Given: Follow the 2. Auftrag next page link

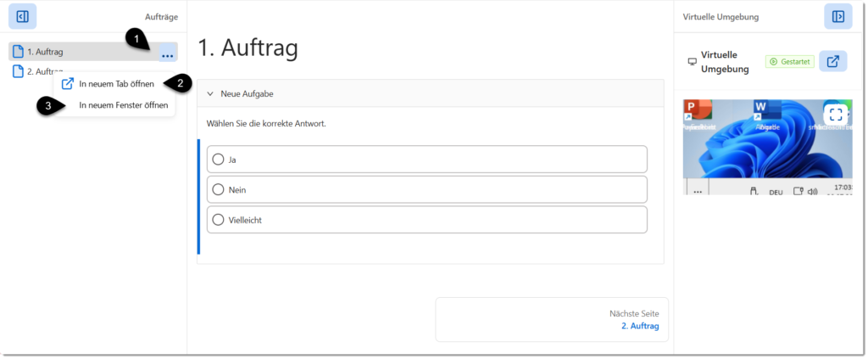Looking at the screenshot, I should pyautogui.click(x=640, y=326).
